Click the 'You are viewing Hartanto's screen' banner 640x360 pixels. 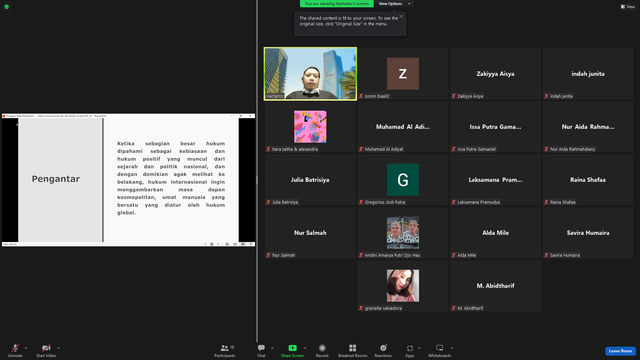pos(337,4)
